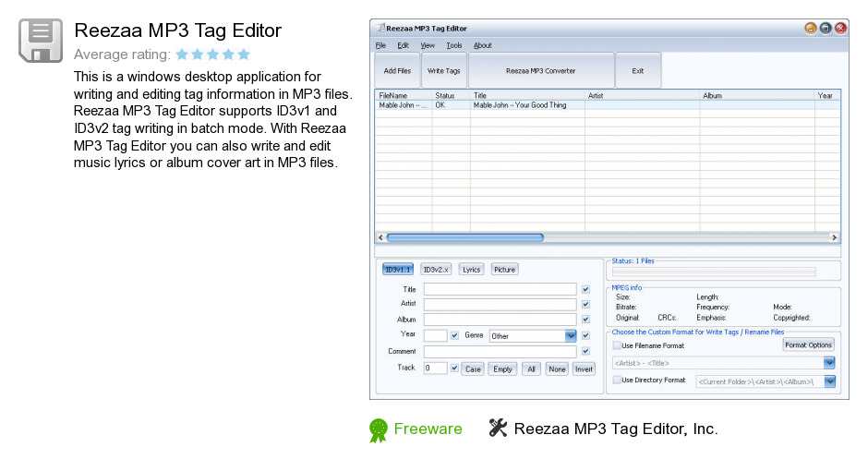Click the fifth rating star

[244, 54]
